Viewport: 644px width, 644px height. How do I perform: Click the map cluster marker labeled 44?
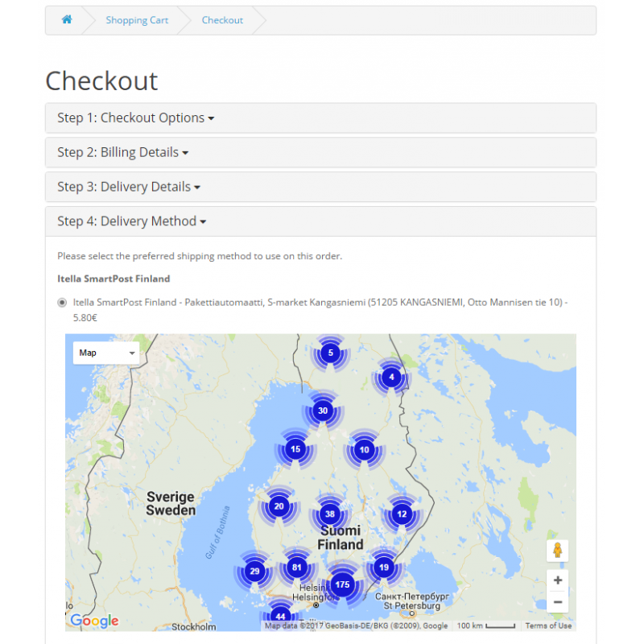pyautogui.click(x=280, y=616)
